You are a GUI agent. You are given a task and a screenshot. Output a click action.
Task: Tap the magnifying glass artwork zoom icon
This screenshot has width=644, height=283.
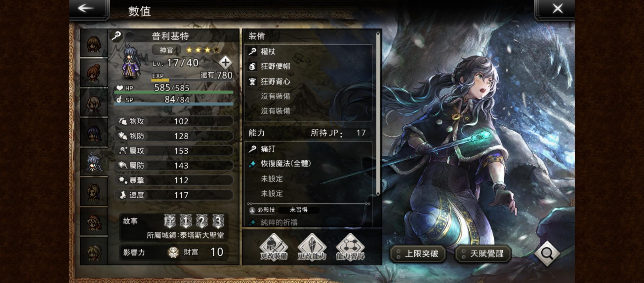(547, 253)
